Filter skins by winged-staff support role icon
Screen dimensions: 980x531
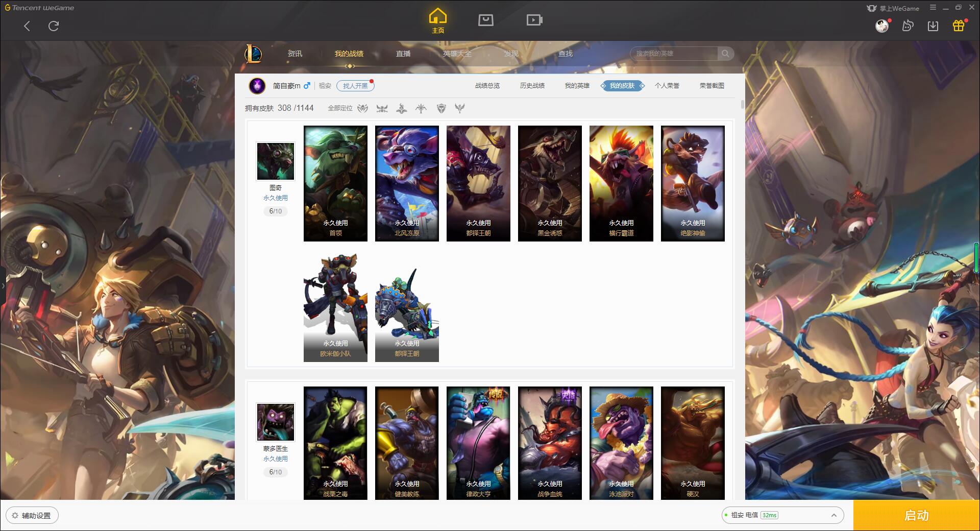[x=460, y=108]
